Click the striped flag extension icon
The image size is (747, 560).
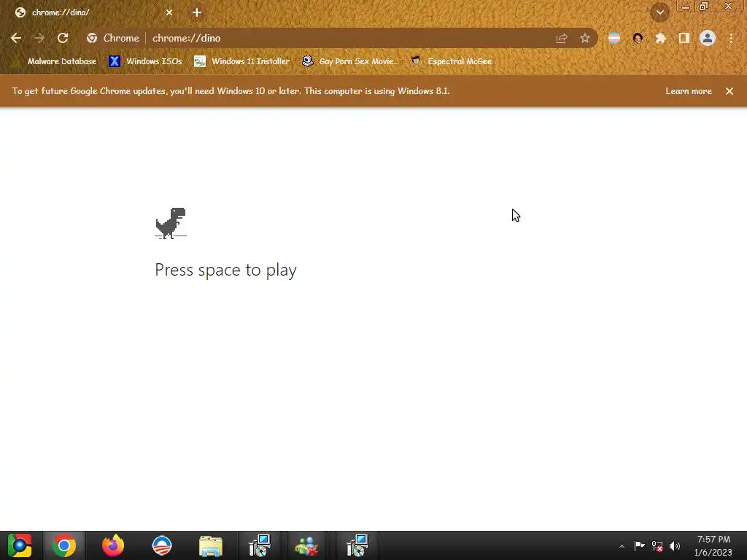tap(614, 38)
